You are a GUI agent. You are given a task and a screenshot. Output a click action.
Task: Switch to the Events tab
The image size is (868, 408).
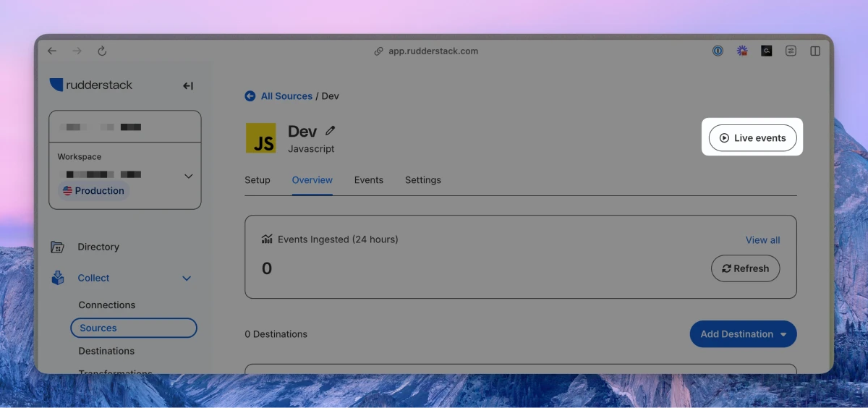(x=369, y=180)
